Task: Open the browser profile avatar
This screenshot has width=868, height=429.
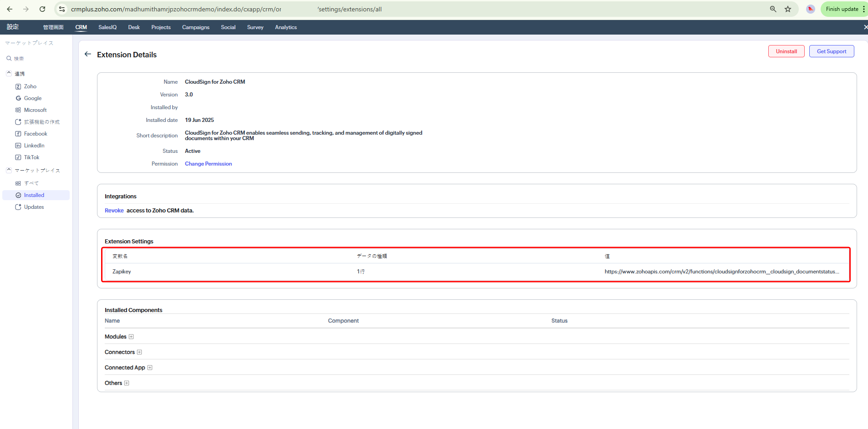Action: pyautogui.click(x=811, y=9)
